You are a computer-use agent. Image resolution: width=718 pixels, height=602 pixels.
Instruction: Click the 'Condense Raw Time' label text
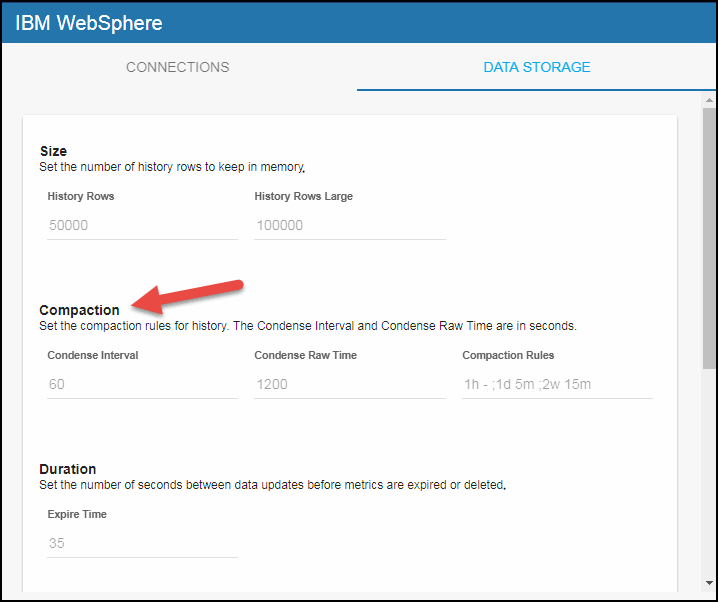pos(305,355)
